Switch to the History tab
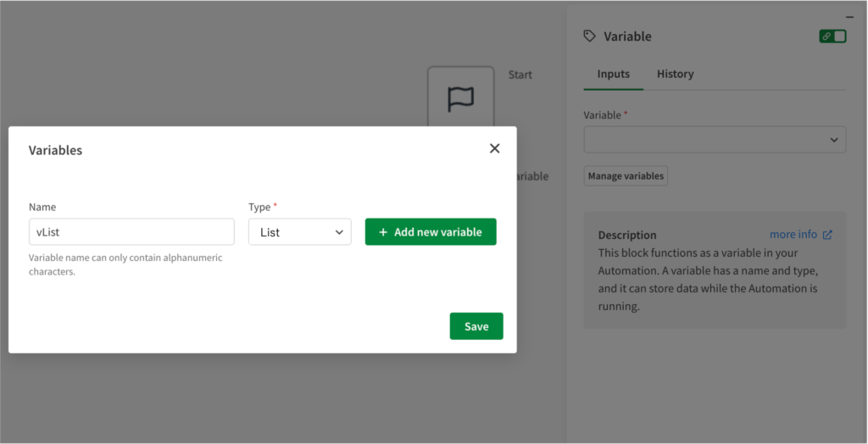Viewport: 868px width, 444px height. [x=675, y=74]
